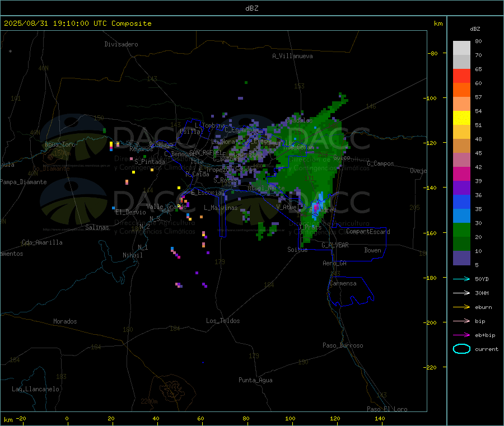Click the El_Desvio map label

coord(130,212)
